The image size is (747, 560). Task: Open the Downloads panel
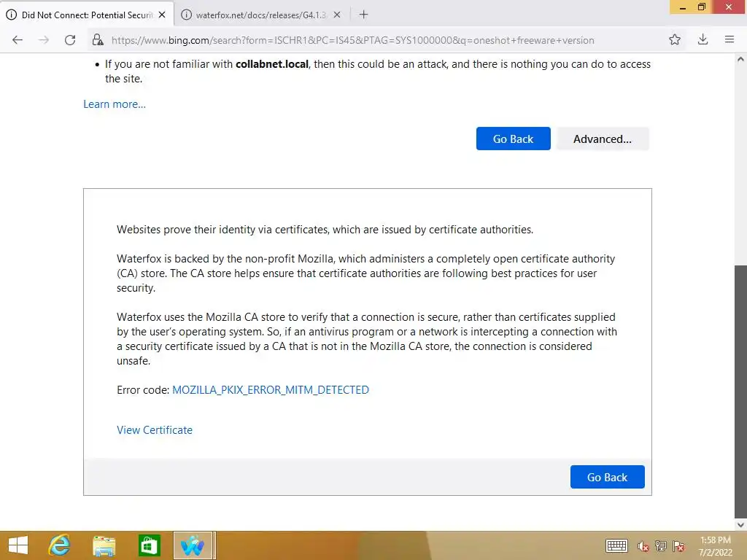click(x=703, y=40)
